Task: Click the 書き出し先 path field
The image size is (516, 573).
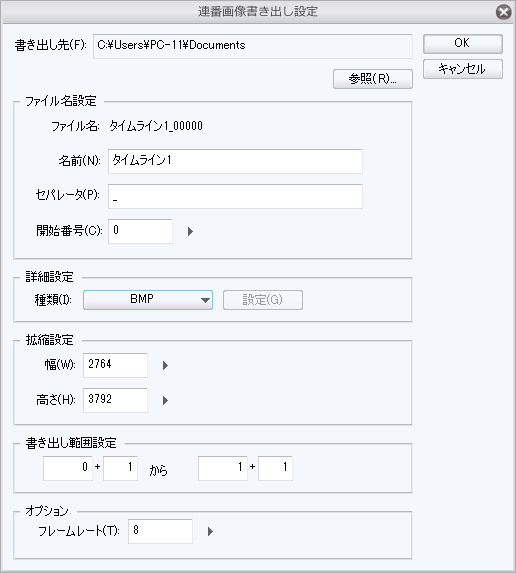Action: tap(253, 46)
